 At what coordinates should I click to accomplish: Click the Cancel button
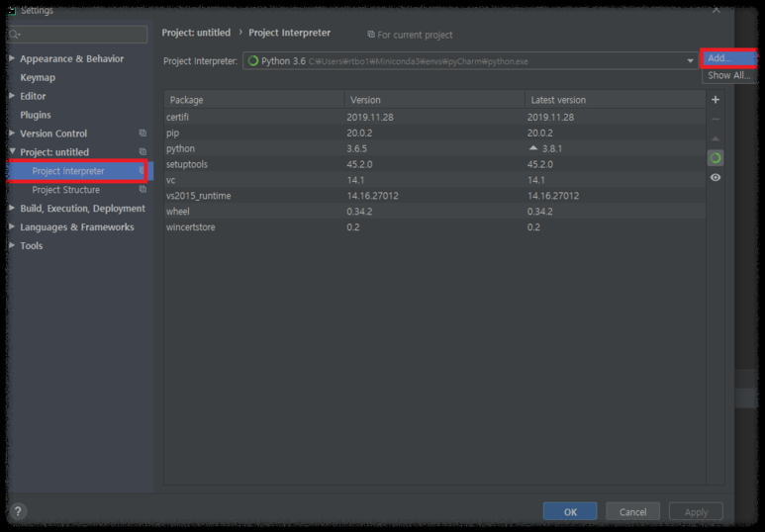[x=632, y=512]
